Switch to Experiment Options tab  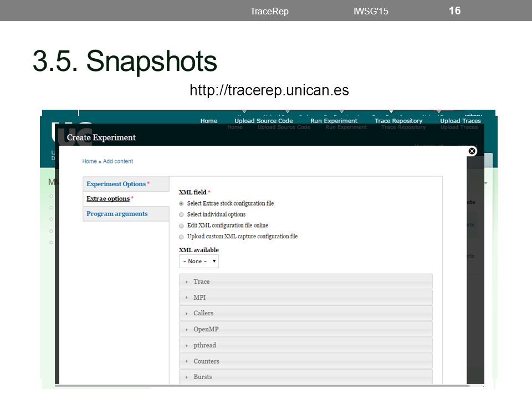[126, 184]
